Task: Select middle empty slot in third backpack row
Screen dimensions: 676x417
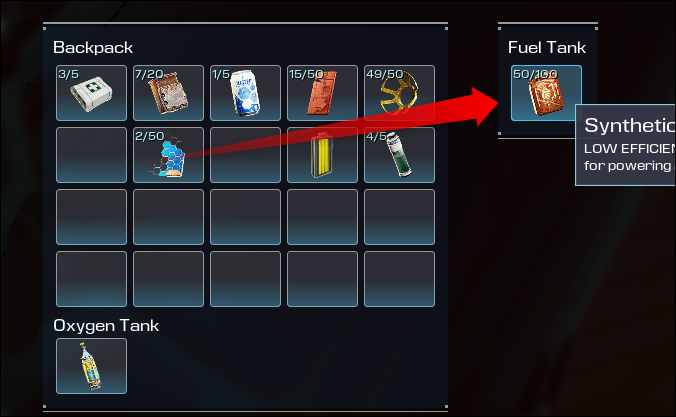Action: (x=245, y=217)
